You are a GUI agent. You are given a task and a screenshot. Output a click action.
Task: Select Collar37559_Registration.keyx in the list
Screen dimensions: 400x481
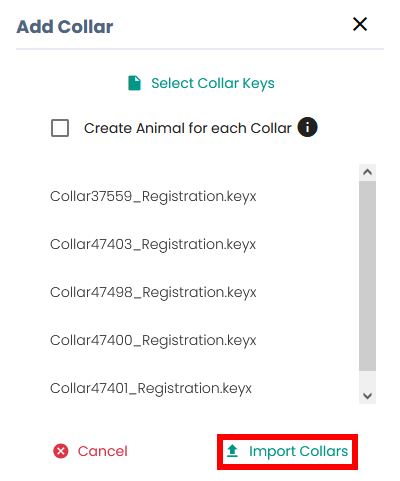click(x=153, y=196)
